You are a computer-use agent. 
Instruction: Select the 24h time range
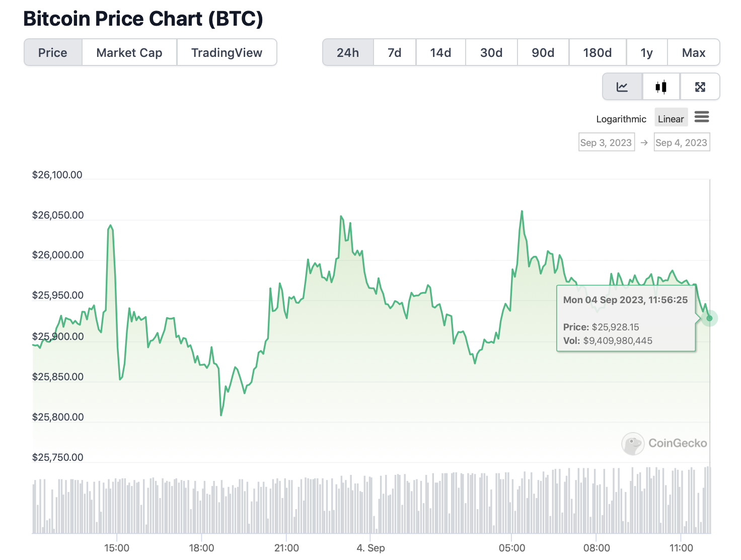348,53
